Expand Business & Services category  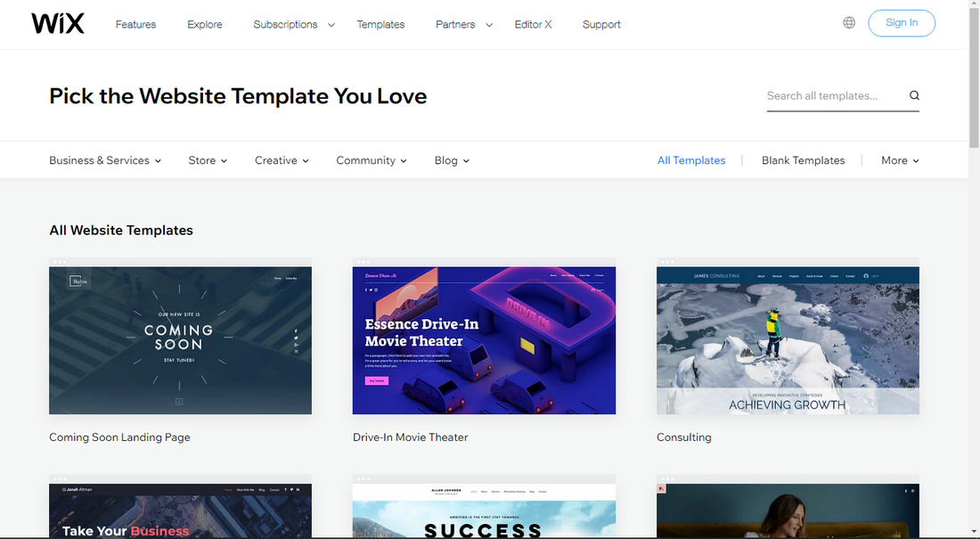point(105,160)
